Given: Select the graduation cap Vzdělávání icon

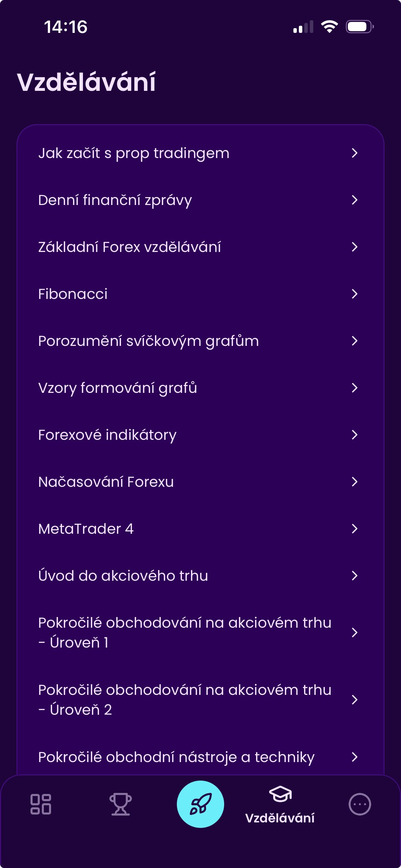Looking at the screenshot, I should (x=280, y=794).
